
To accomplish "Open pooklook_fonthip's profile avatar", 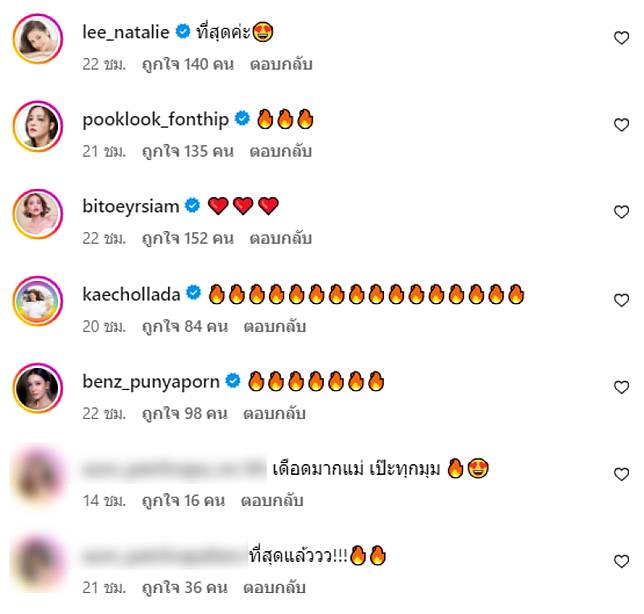I will click(38, 126).
